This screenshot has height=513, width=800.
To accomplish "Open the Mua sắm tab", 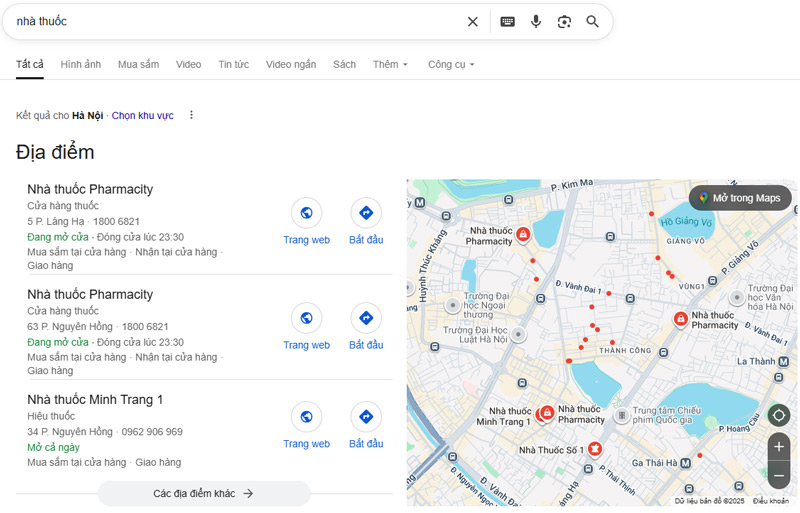I will tap(138, 64).
